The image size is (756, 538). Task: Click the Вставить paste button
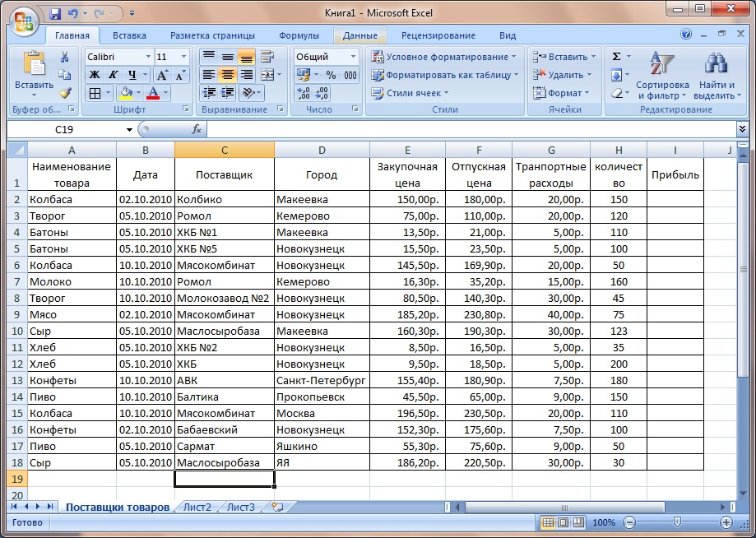pos(35,74)
